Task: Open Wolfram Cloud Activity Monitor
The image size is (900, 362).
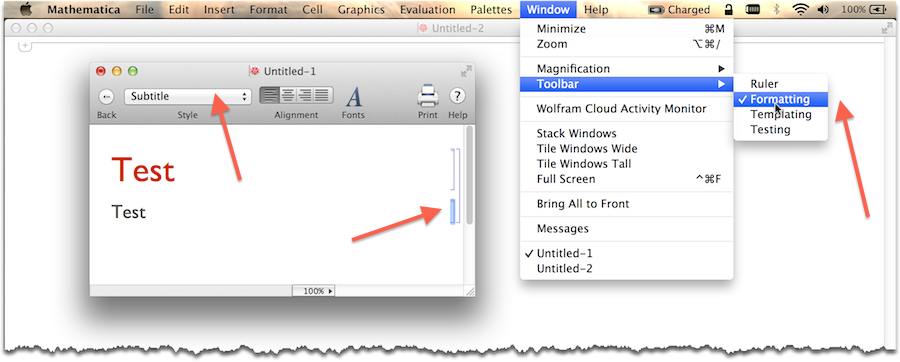Action: (x=627, y=109)
